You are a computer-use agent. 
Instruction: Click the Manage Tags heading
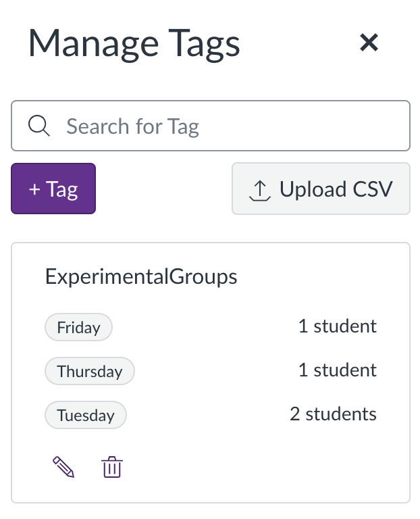pyautogui.click(x=134, y=45)
